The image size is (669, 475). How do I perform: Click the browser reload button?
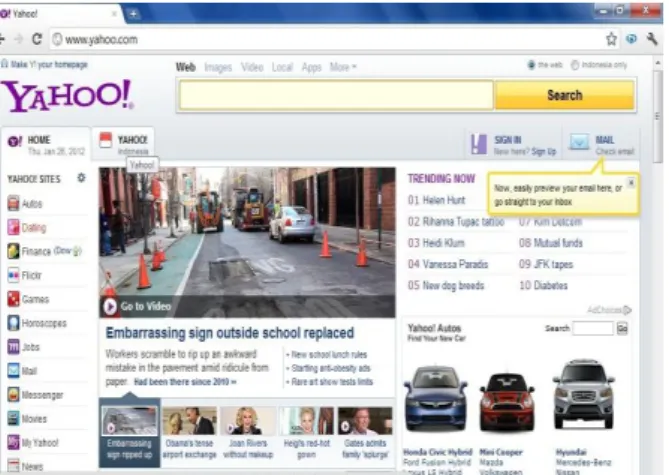click(37, 39)
